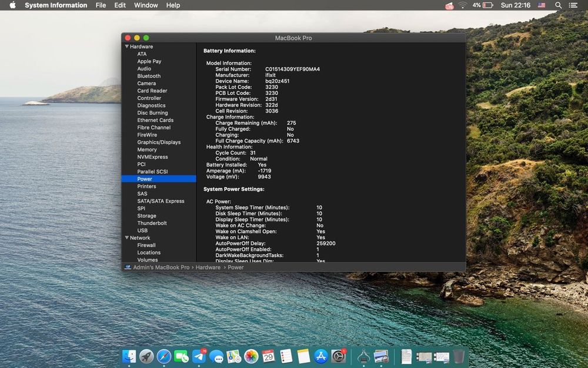
Task: Select the highlighted Power sidebar row
Action: (x=159, y=179)
